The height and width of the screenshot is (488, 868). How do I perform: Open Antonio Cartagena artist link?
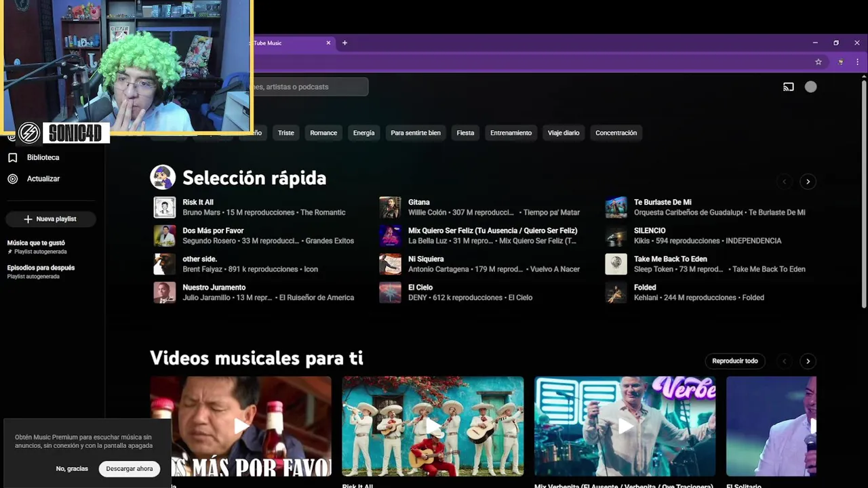[x=439, y=269]
